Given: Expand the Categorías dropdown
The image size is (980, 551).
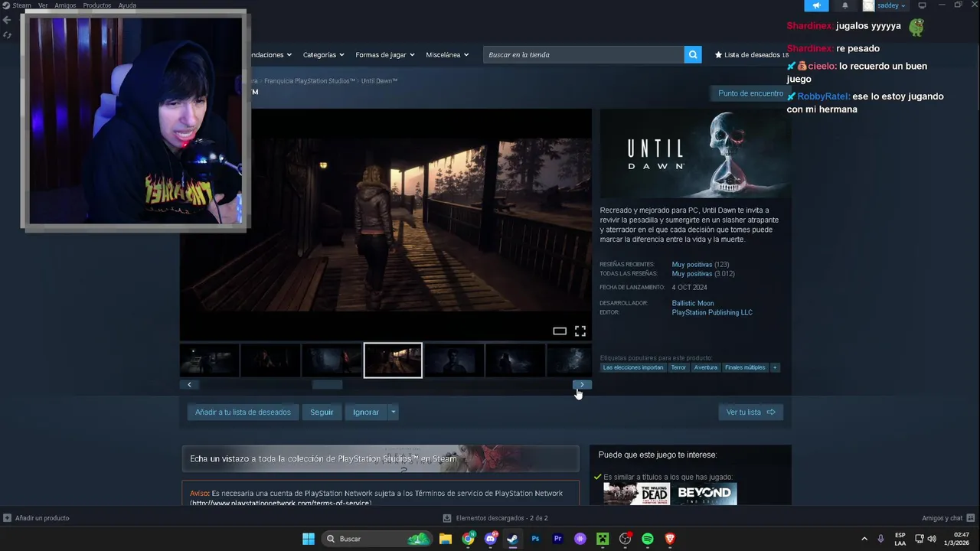Looking at the screenshot, I should [x=323, y=54].
